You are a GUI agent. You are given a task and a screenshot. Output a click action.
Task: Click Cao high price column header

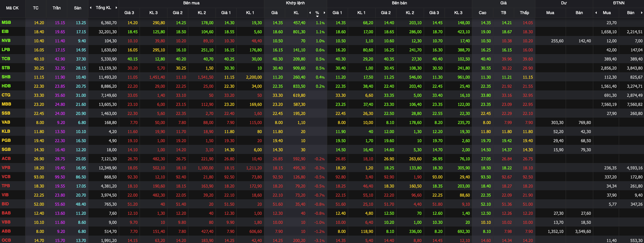point(483,13)
